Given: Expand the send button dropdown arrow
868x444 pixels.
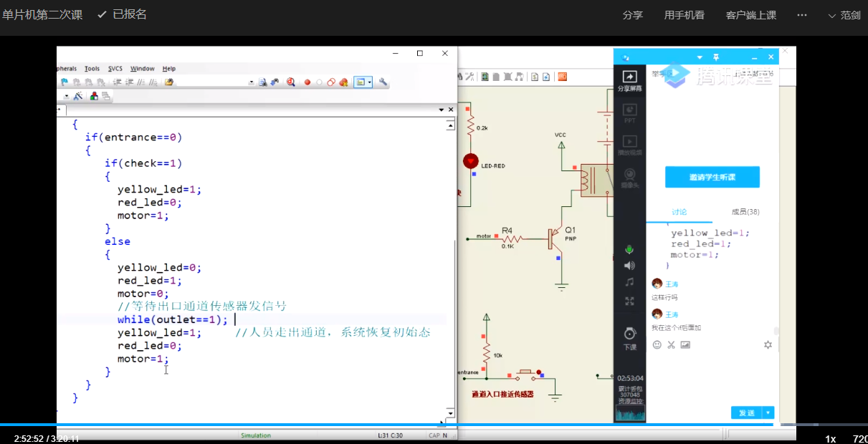Looking at the screenshot, I should (x=769, y=412).
